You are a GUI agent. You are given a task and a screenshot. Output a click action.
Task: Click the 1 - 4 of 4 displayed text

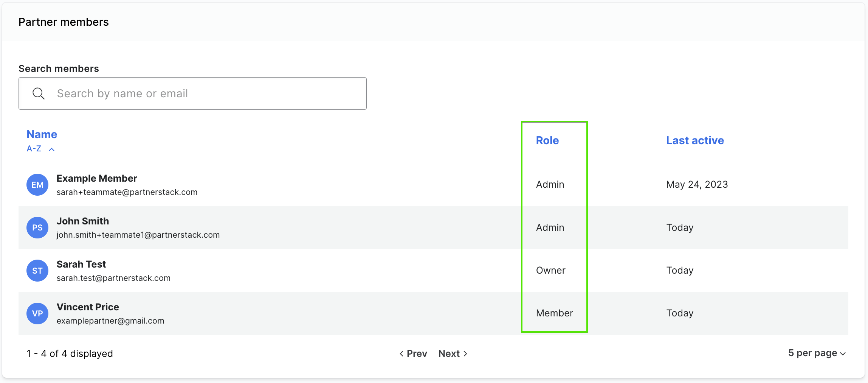70,353
